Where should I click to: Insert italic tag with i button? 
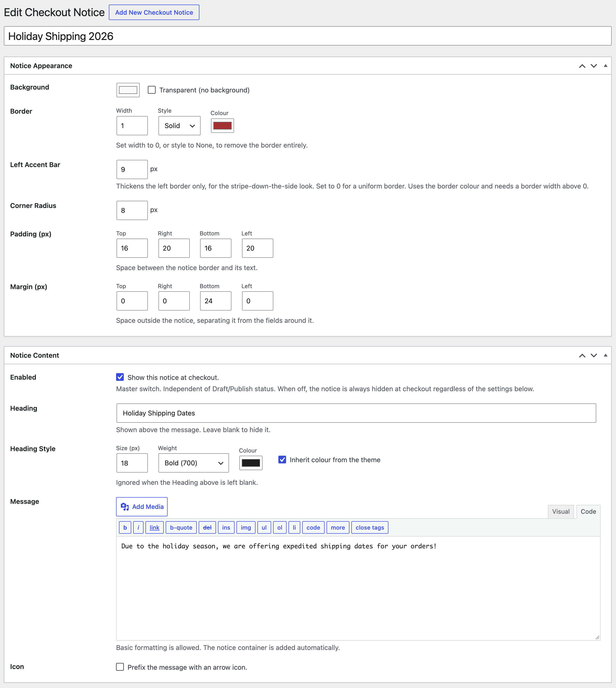(x=138, y=528)
